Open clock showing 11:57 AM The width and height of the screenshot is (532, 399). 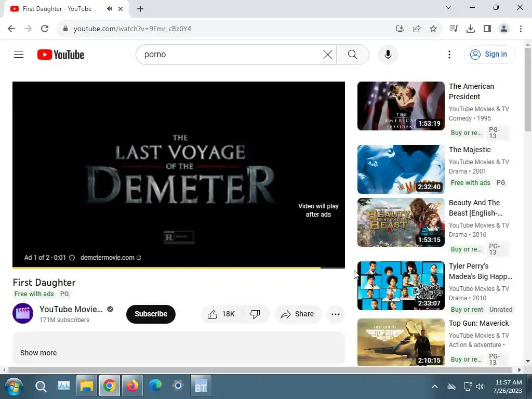point(508,387)
